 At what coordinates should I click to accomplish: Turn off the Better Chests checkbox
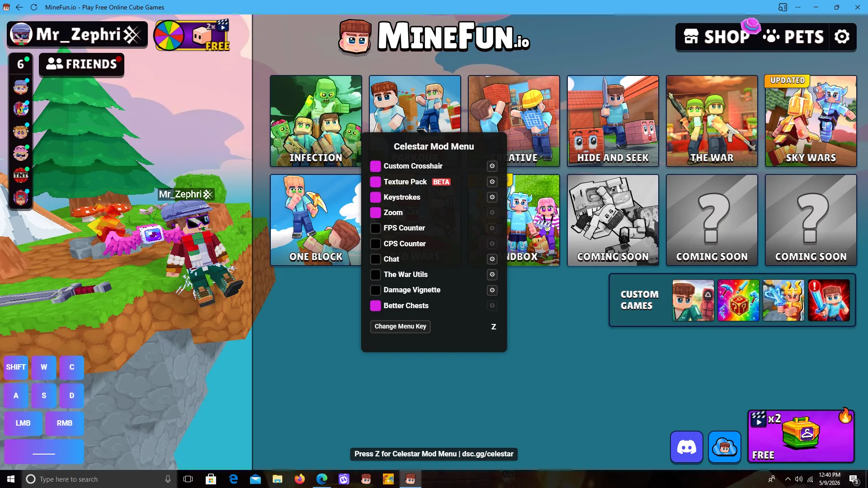[375, 305]
